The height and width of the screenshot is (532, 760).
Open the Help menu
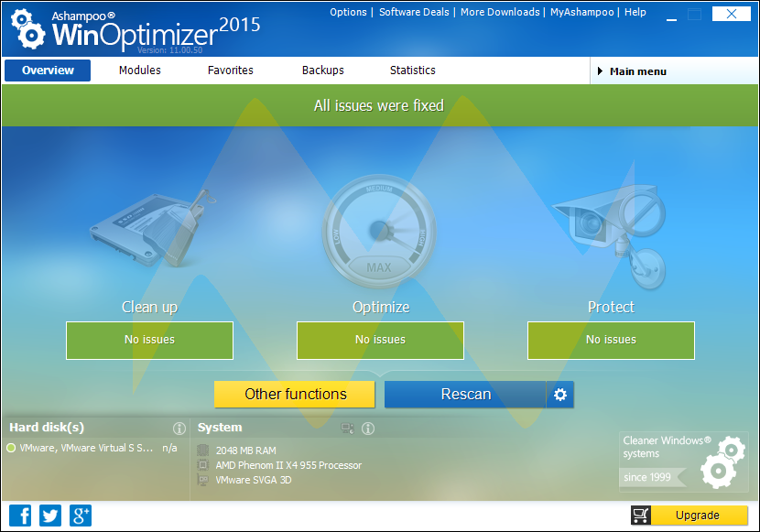(635, 12)
